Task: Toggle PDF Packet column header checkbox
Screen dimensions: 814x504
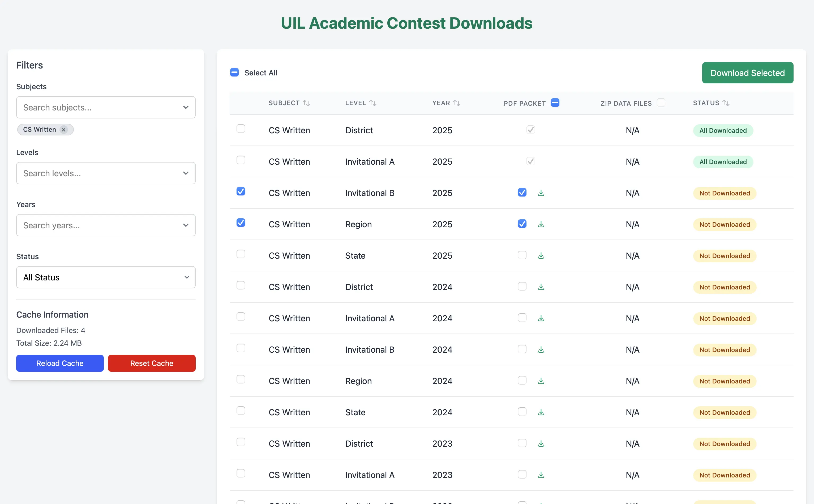Action: point(555,102)
